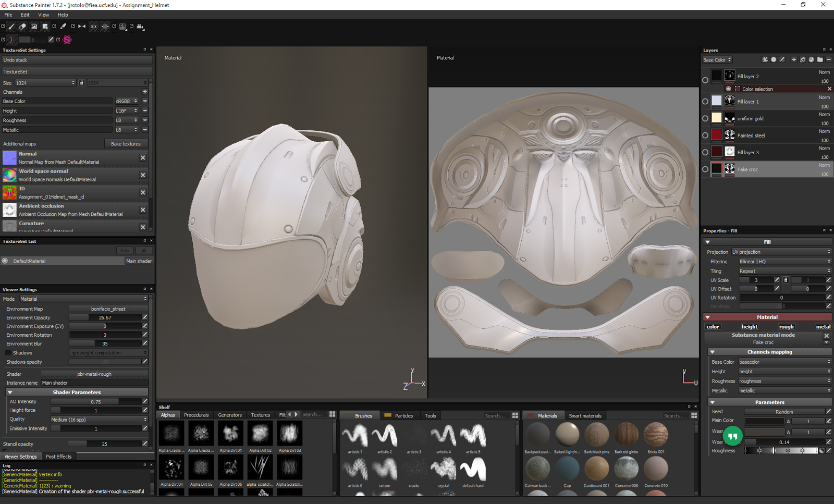The height and width of the screenshot is (504, 834).
Task: Enable the symmetry tool
Action: click(82, 27)
